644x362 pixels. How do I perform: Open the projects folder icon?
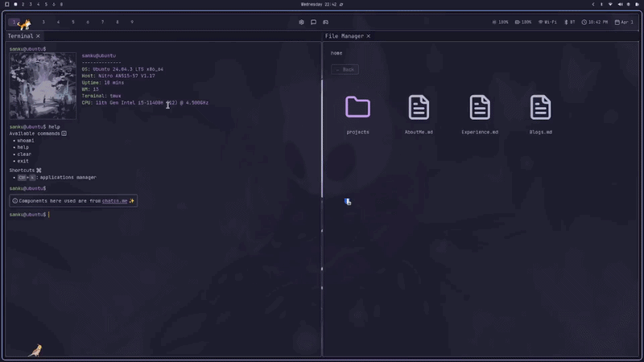click(x=357, y=107)
